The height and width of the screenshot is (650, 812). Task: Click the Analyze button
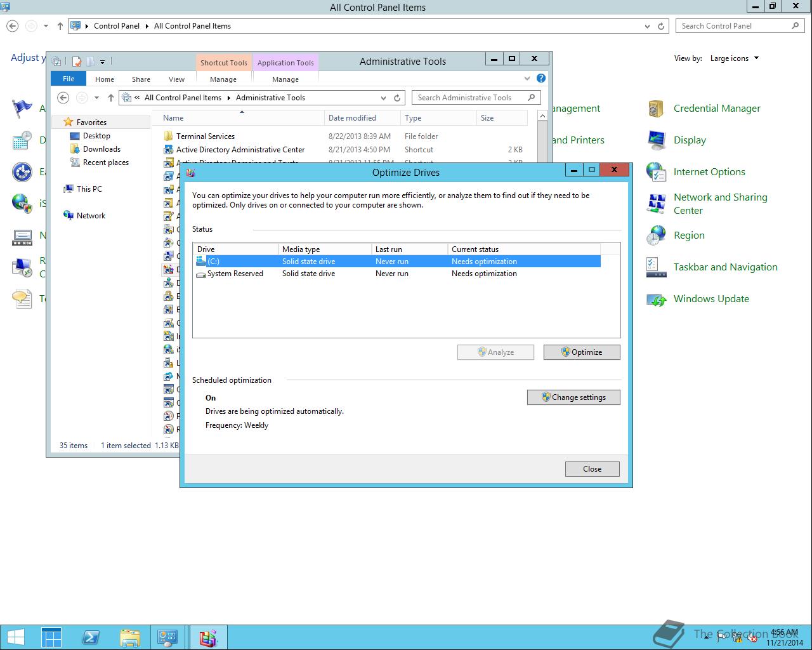click(495, 352)
